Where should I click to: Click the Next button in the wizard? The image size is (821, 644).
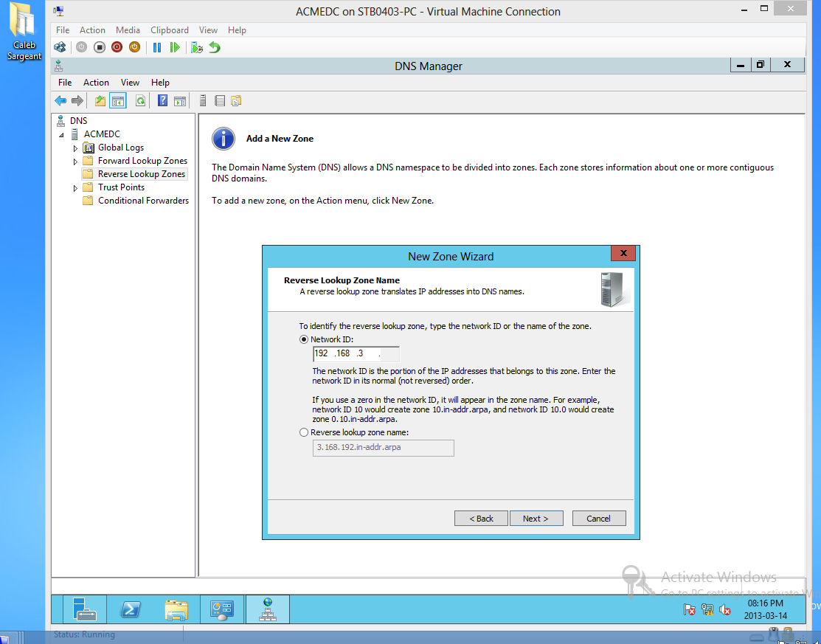[x=536, y=519]
